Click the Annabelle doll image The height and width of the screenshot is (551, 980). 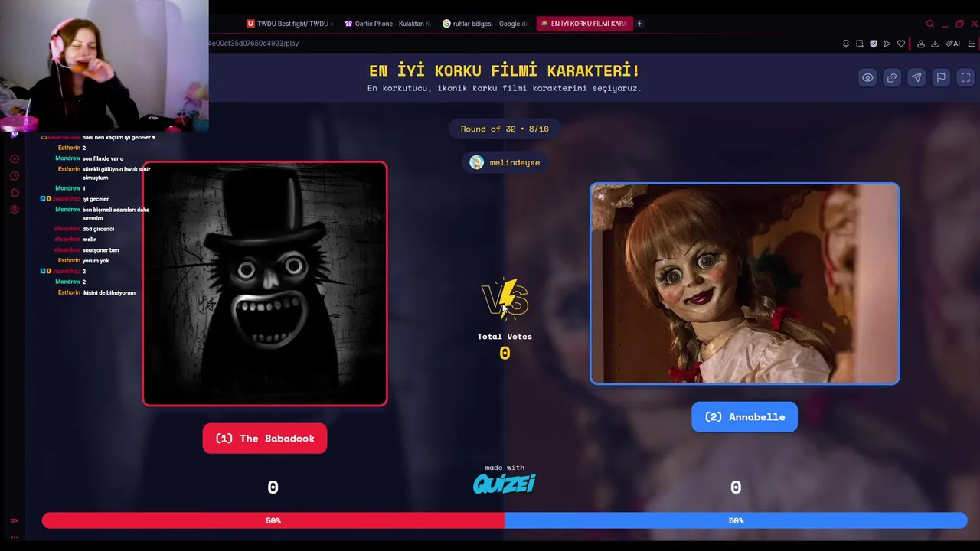tap(744, 283)
